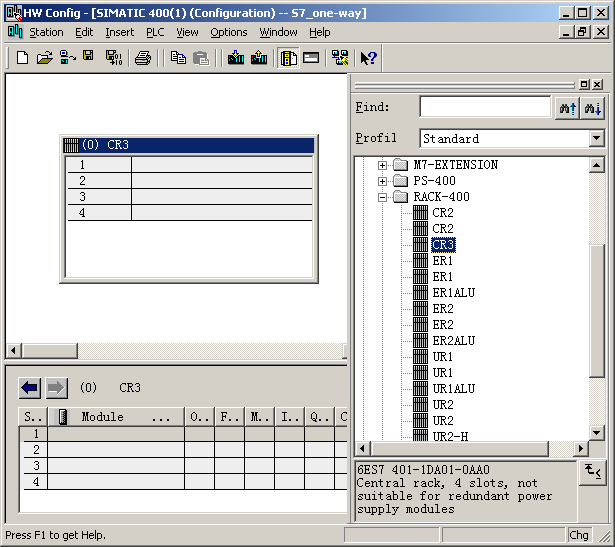This screenshot has width=615, height=547.
Task: Open the Profil Standard dropdown
Action: 596,138
